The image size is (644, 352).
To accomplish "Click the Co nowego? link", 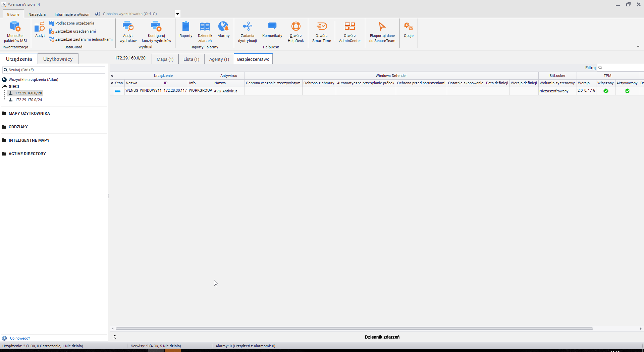I will 20,338.
